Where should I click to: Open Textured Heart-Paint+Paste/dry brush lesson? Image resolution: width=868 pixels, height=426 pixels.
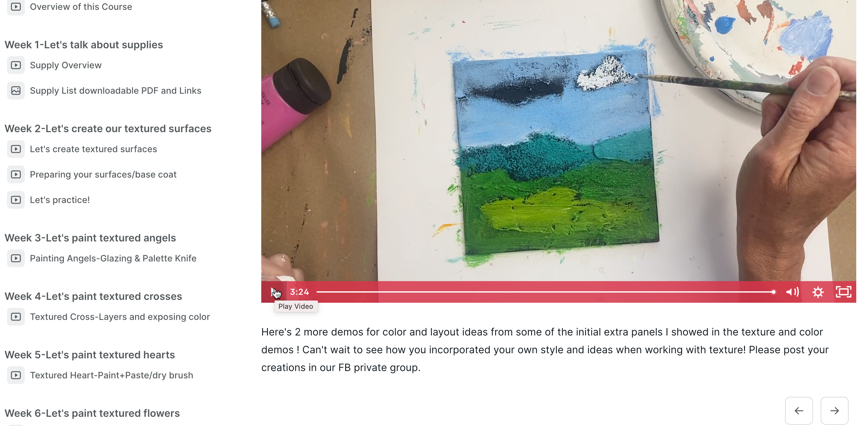[x=111, y=375]
